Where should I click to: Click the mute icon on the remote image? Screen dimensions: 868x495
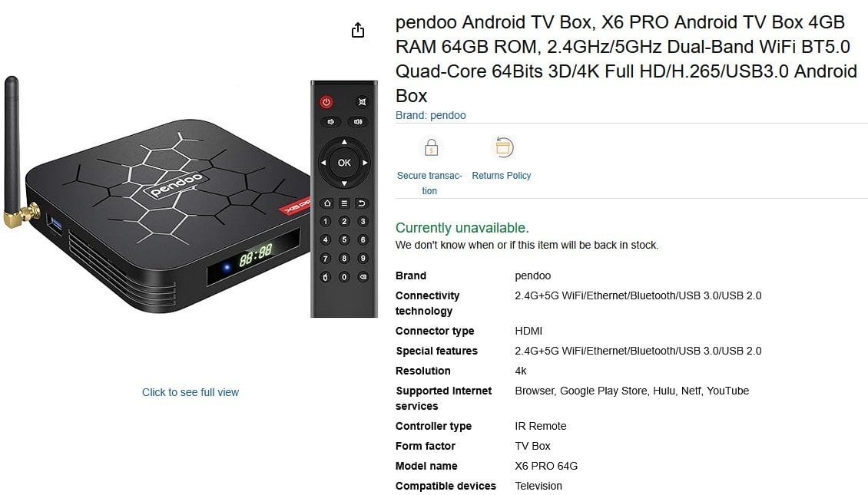pyautogui.click(x=362, y=102)
